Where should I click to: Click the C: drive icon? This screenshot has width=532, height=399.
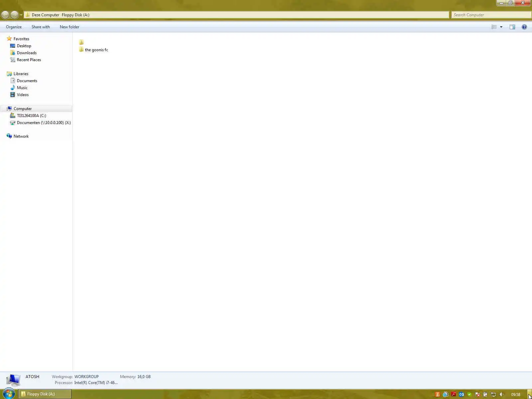click(13, 115)
